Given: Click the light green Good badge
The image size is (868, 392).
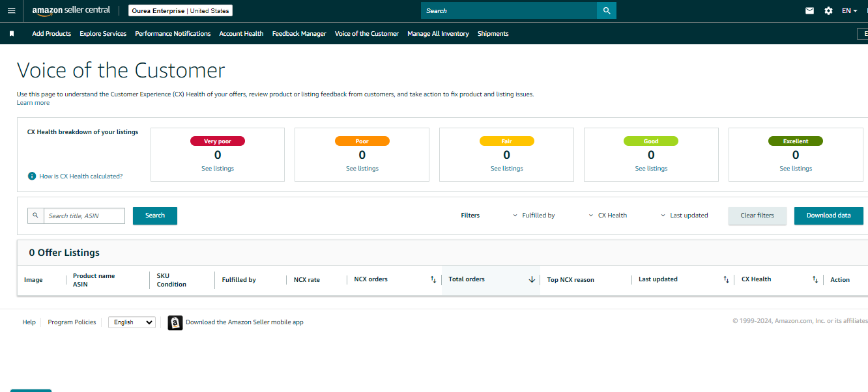Looking at the screenshot, I should pos(651,141).
